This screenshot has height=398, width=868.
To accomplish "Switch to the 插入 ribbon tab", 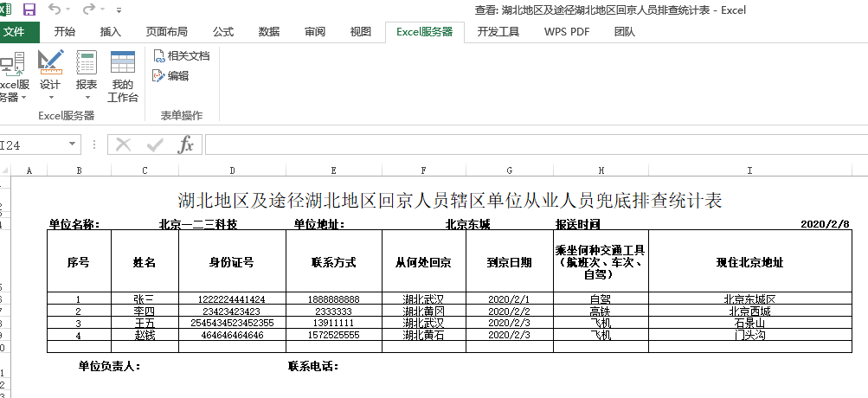I will point(111,31).
